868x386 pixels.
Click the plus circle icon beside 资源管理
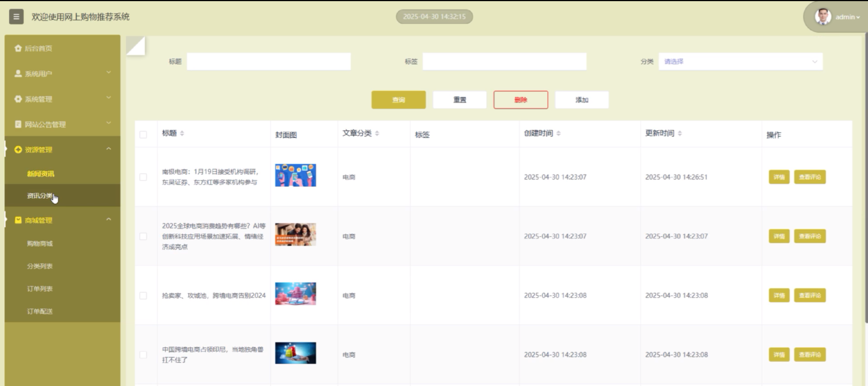click(18, 149)
